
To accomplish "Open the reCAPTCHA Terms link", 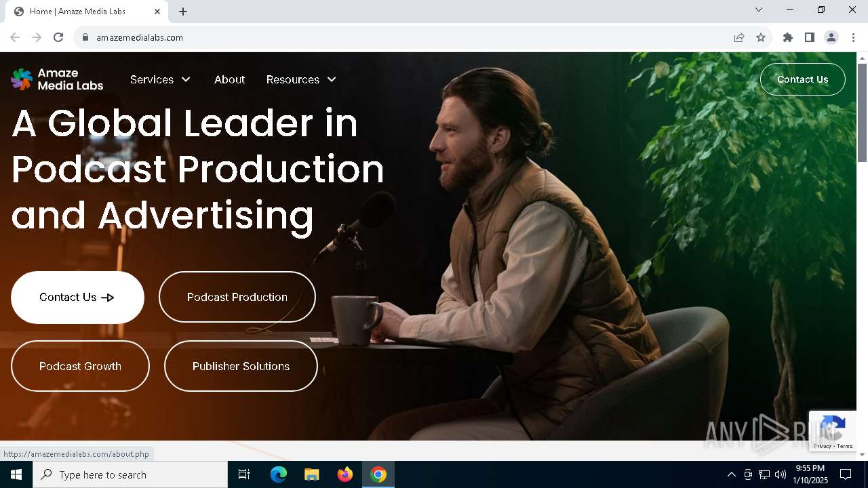I will coord(845,446).
